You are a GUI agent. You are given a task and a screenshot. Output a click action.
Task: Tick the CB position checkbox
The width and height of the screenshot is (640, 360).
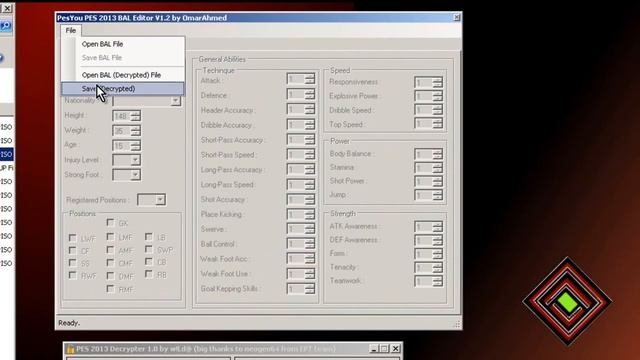pos(149,262)
